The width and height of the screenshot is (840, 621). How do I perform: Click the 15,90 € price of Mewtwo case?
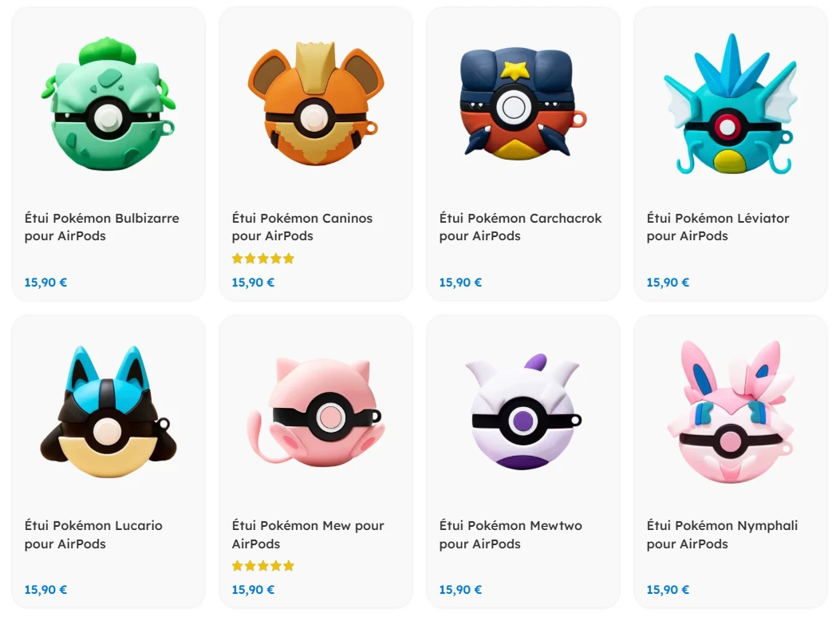pos(460,590)
